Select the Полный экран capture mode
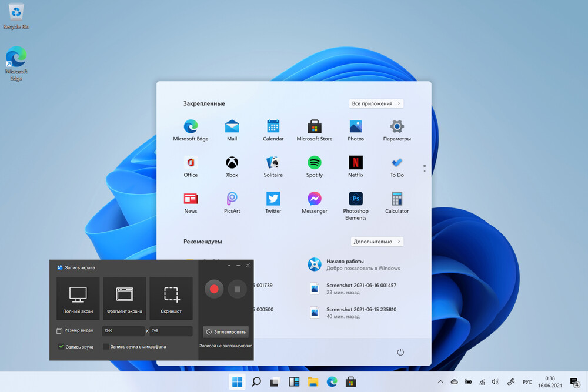Viewport: 588px width, 392px height. click(x=78, y=298)
